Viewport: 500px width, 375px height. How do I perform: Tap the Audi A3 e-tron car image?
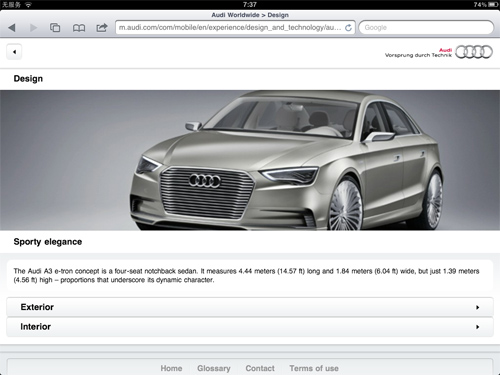click(250, 160)
